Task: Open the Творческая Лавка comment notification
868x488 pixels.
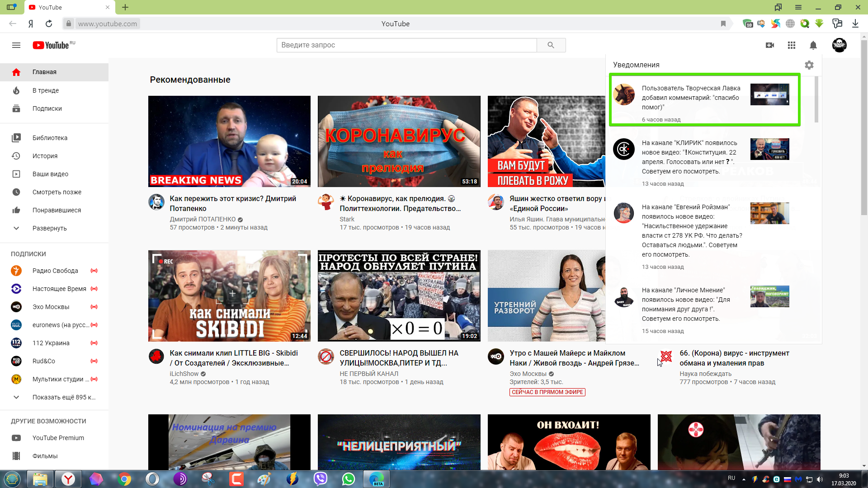Action: click(691, 98)
